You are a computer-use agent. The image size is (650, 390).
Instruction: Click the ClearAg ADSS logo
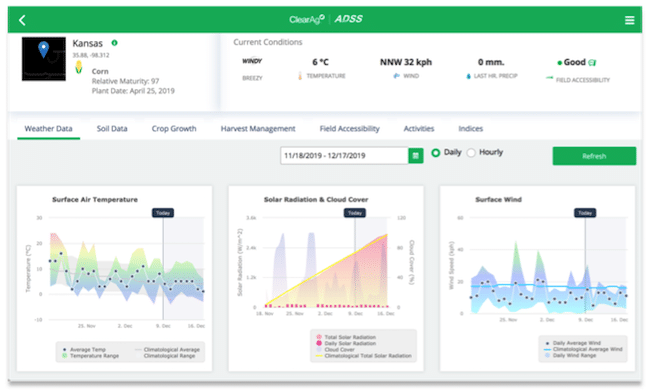click(x=325, y=19)
